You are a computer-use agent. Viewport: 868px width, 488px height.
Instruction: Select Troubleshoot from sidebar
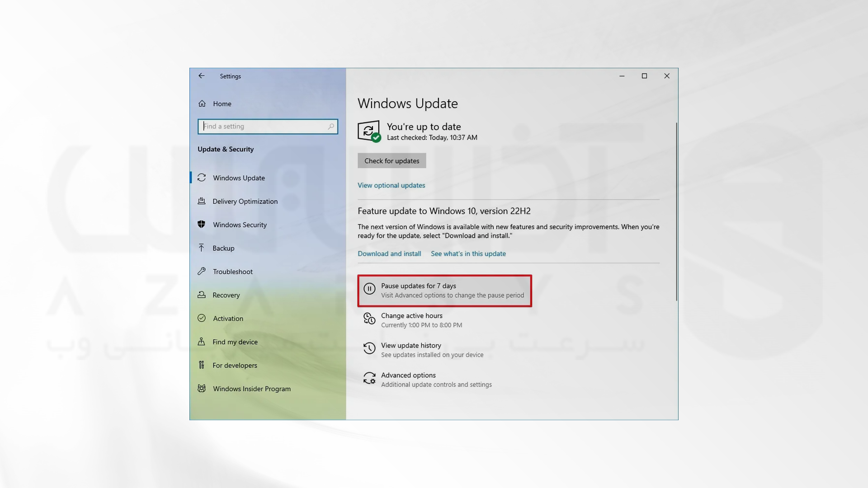coord(233,272)
